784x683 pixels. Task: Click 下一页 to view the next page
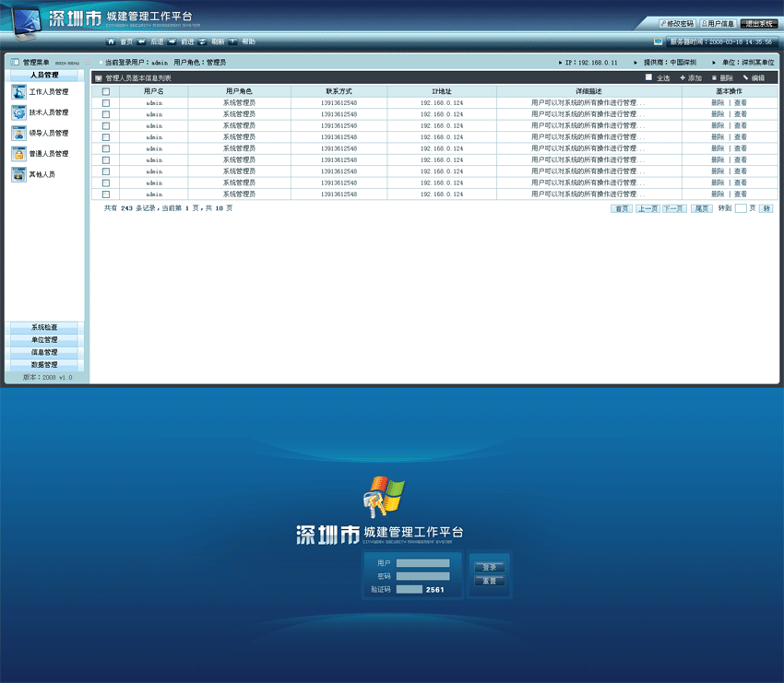tap(673, 209)
